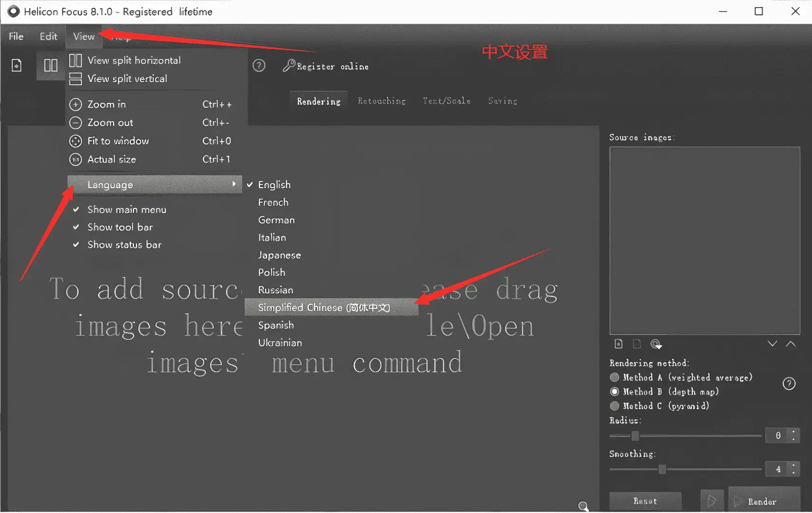Click the add file icon below Source images
812x513 pixels.
click(x=619, y=344)
